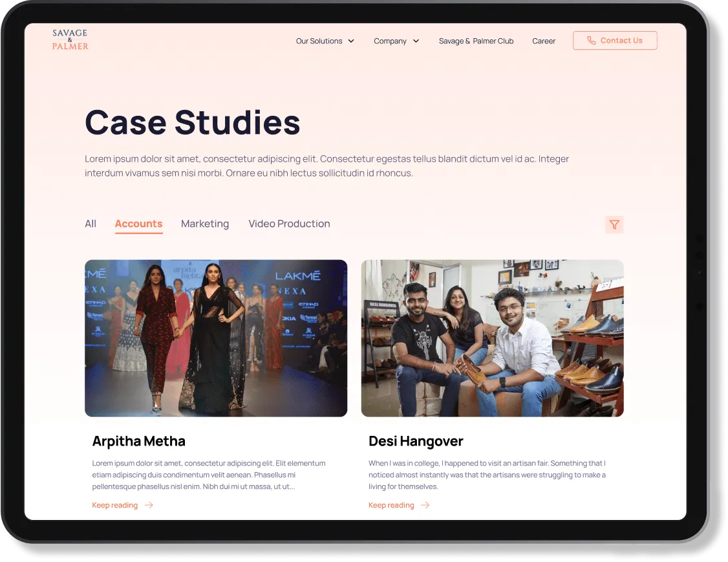
Task: Switch to the All tab
Action: tap(91, 224)
